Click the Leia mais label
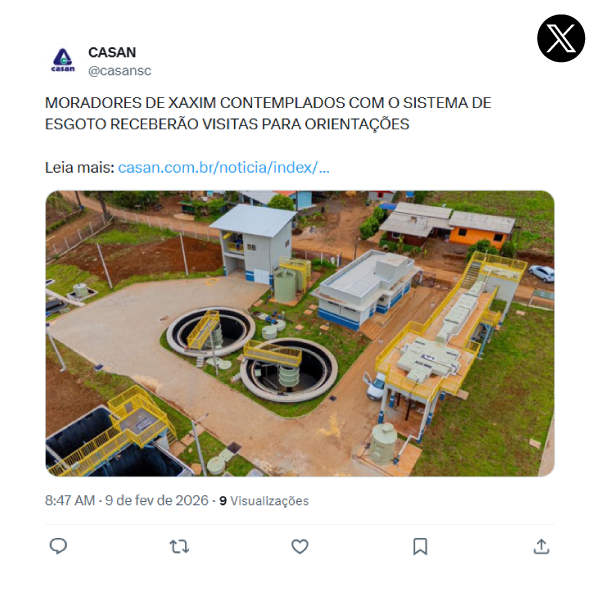The width and height of the screenshot is (600, 600). [x=80, y=168]
